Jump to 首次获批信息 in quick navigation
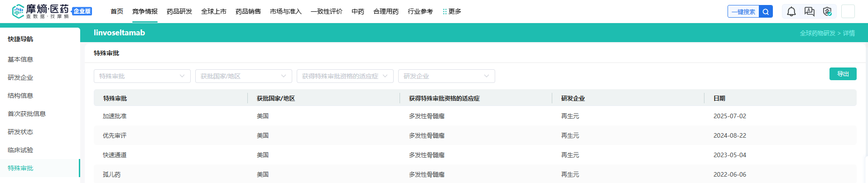 coord(27,114)
